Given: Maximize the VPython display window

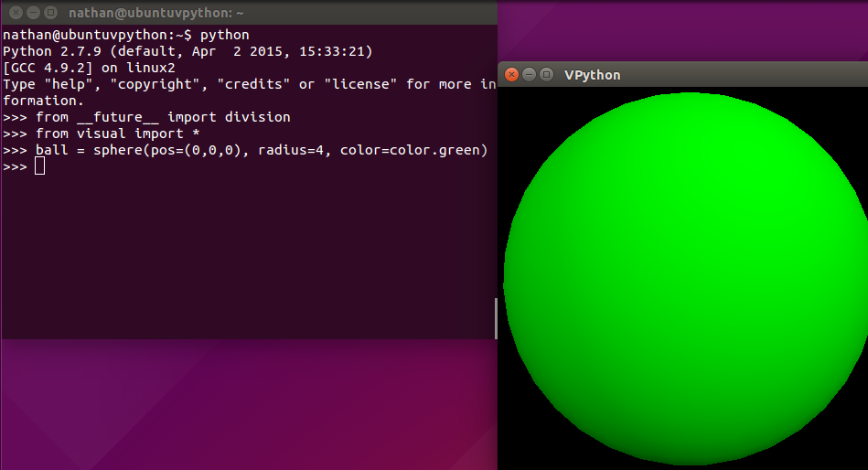Looking at the screenshot, I should pos(546,74).
